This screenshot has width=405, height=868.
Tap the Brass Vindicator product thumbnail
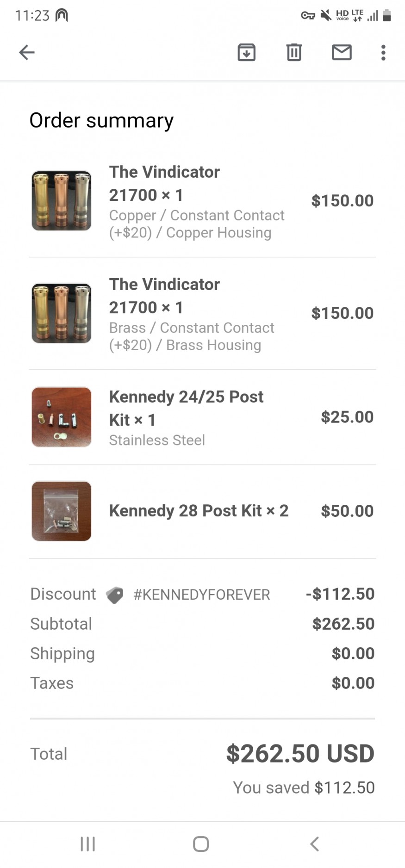[62, 313]
